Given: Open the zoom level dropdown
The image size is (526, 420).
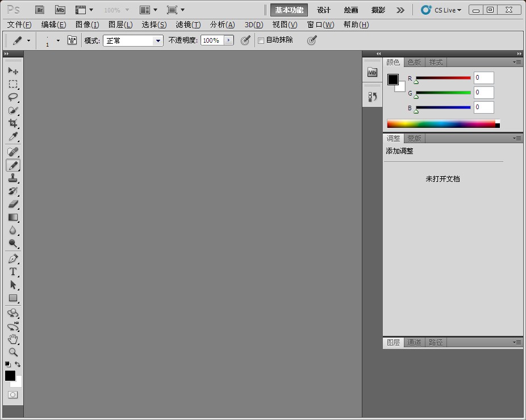Looking at the screenshot, I should (x=127, y=10).
